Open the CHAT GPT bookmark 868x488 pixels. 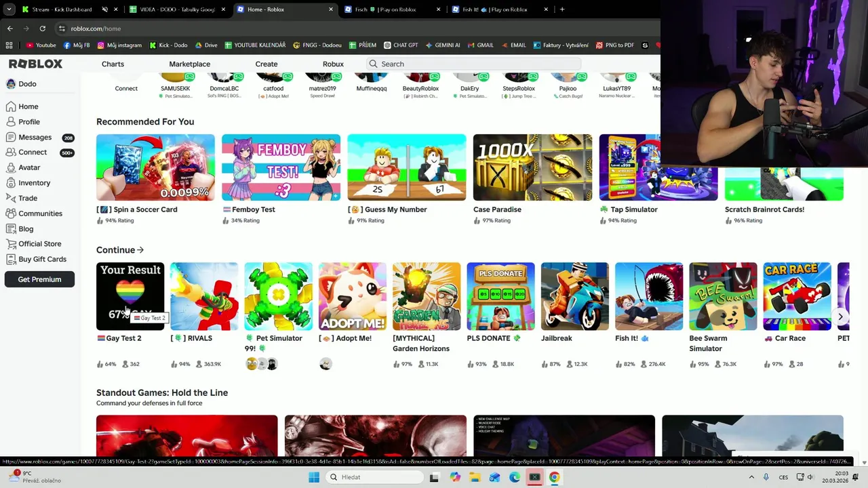pyautogui.click(x=401, y=45)
